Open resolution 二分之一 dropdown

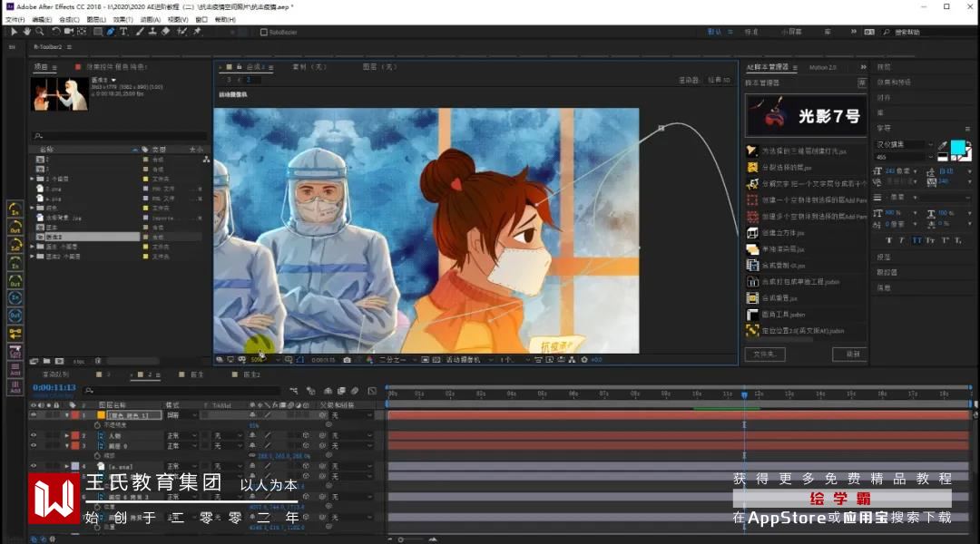point(396,360)
